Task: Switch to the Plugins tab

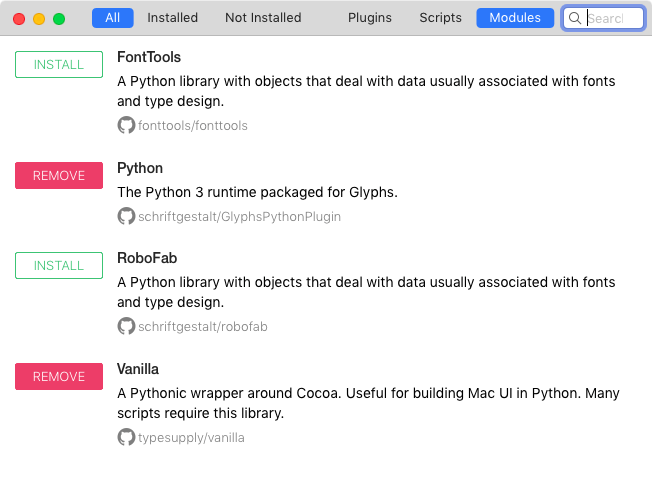Action: 369,18
